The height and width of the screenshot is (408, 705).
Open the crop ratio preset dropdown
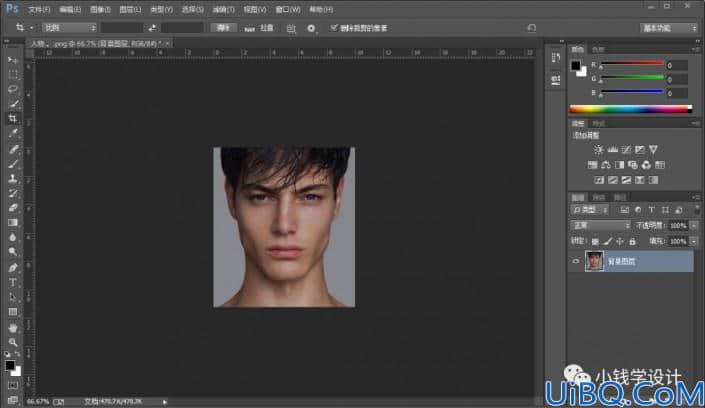[70, 28]
